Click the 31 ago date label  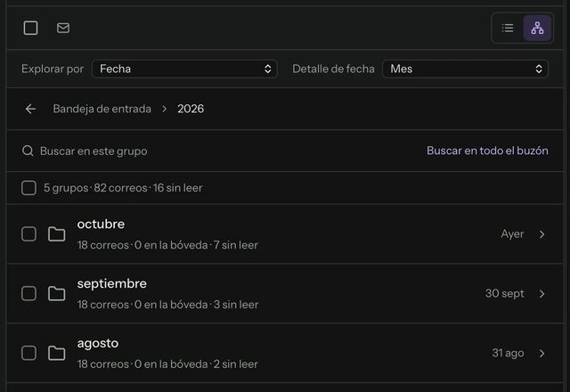point(508,353)
